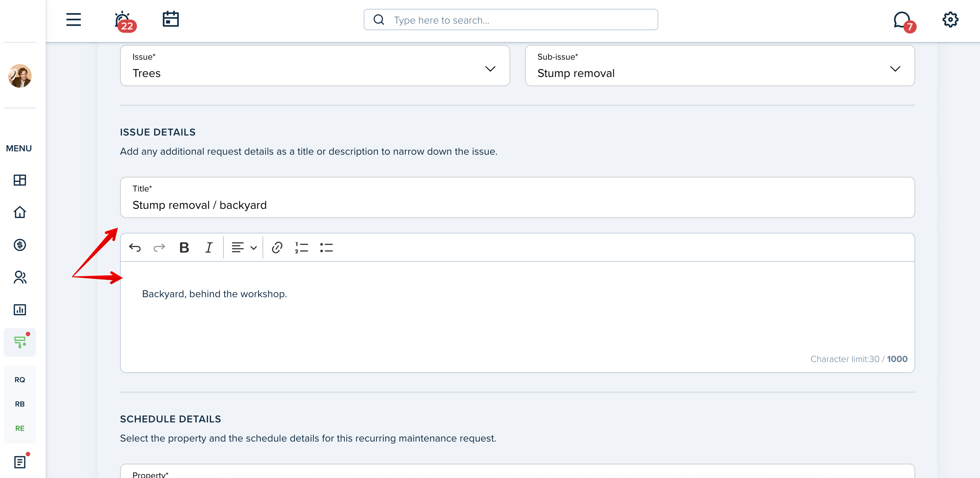Undo last edit in description editor

pyautogui.click(x=135, y=248)
